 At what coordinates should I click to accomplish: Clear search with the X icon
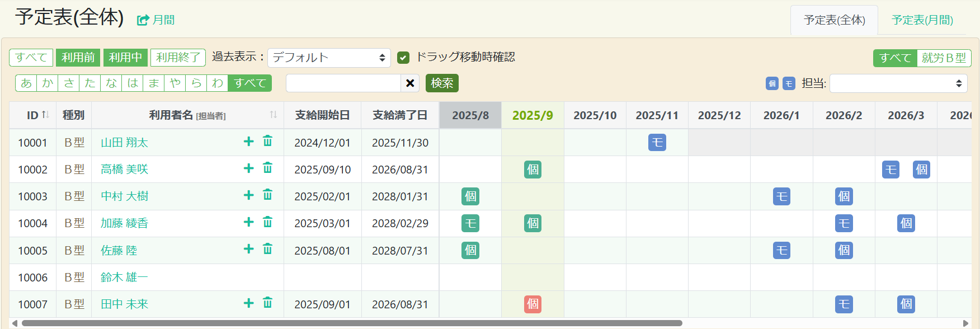(x=410, y=83)
